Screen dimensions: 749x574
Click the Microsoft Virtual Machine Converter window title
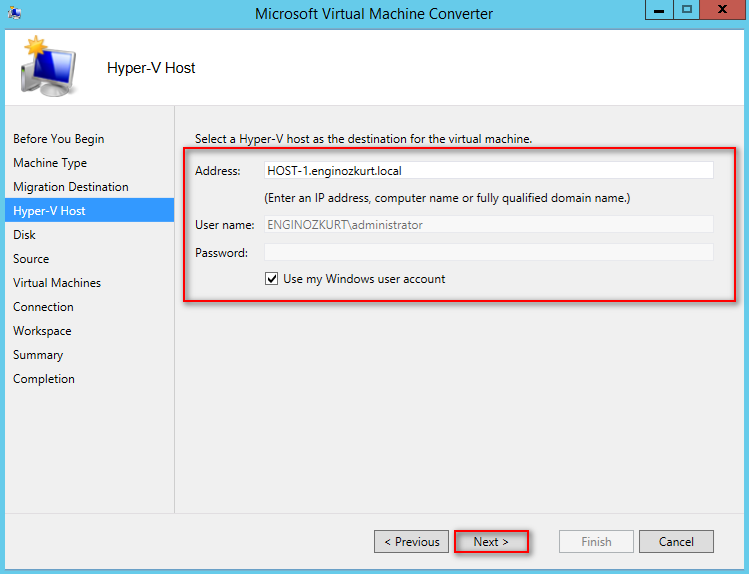(x=374, y=13)
